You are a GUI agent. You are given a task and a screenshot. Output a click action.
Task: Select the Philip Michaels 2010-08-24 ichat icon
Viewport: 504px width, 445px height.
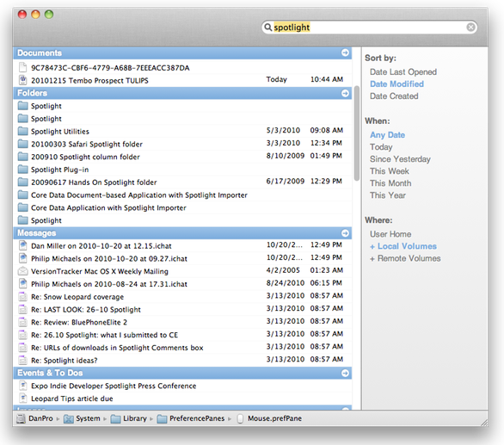22,284
